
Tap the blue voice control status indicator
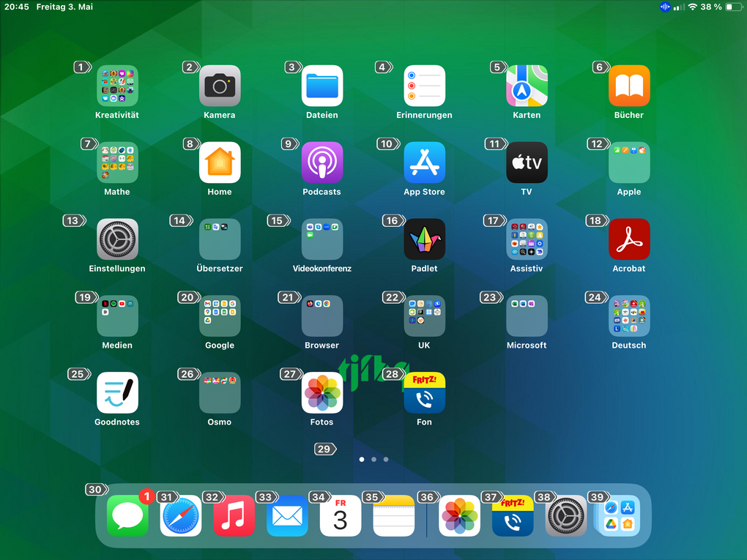pos(665,7)
